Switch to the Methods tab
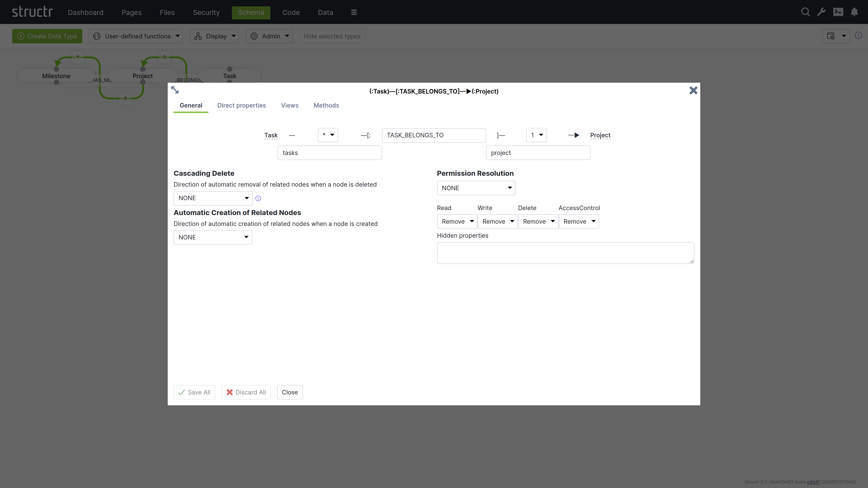 [326, 106]
